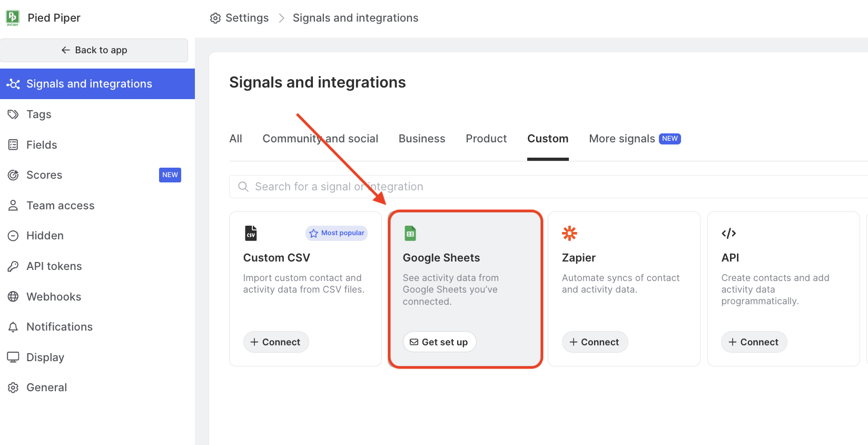This screenshot has width=868, height=445.
Task: Click the Settings gear icon in breadcrumb
Action: [215, 18]
